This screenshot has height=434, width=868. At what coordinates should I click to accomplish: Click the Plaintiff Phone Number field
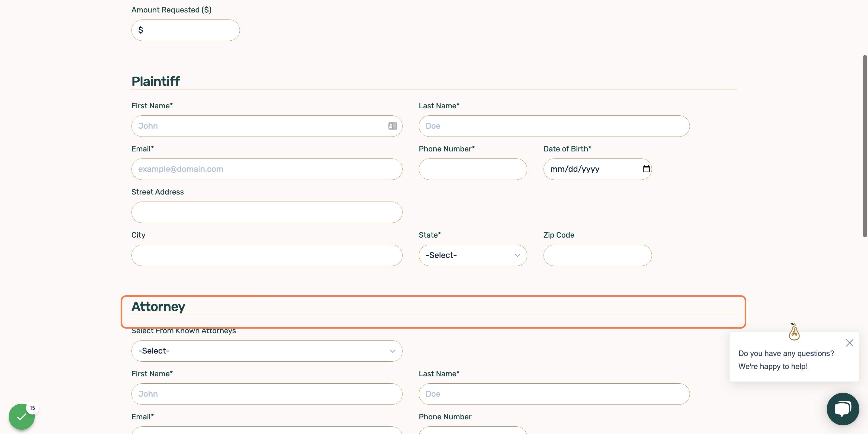pyautogui.click(x=473, y=169)
